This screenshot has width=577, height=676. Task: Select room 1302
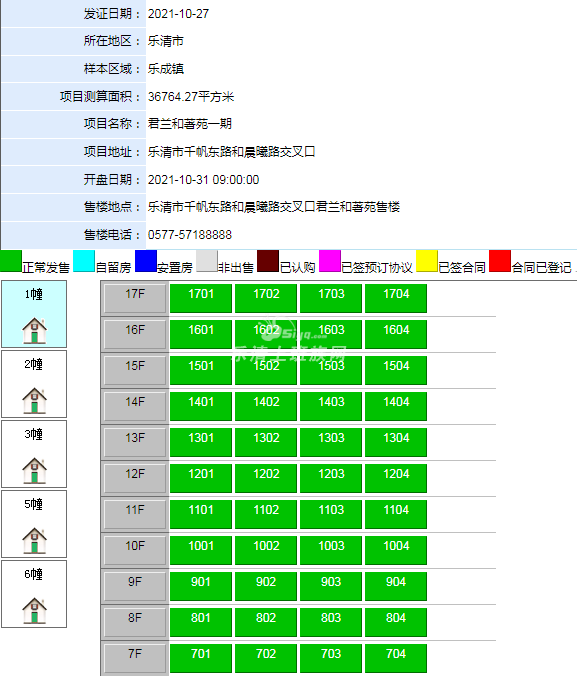[266, 442]
